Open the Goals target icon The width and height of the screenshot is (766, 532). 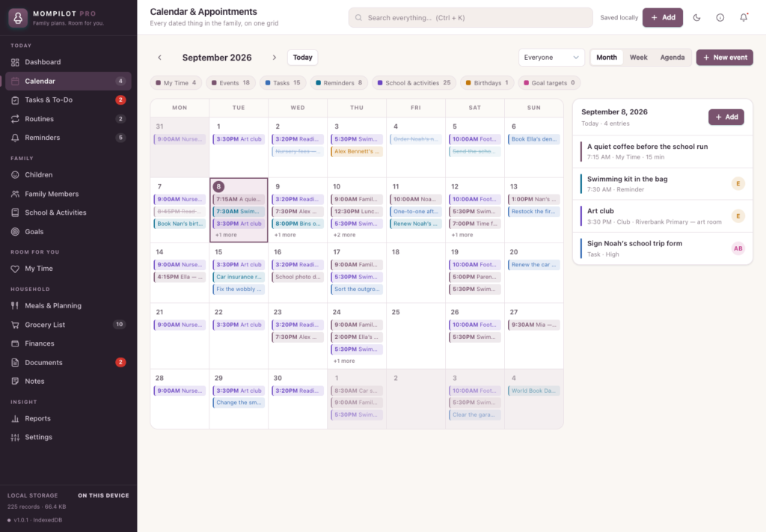[x=15, y=231]
